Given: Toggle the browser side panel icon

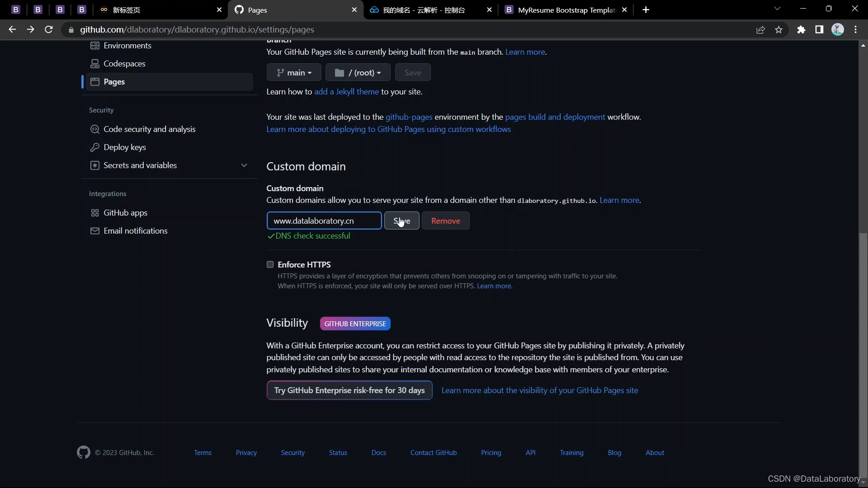Looking at the screenshot, I should point(819,30).
